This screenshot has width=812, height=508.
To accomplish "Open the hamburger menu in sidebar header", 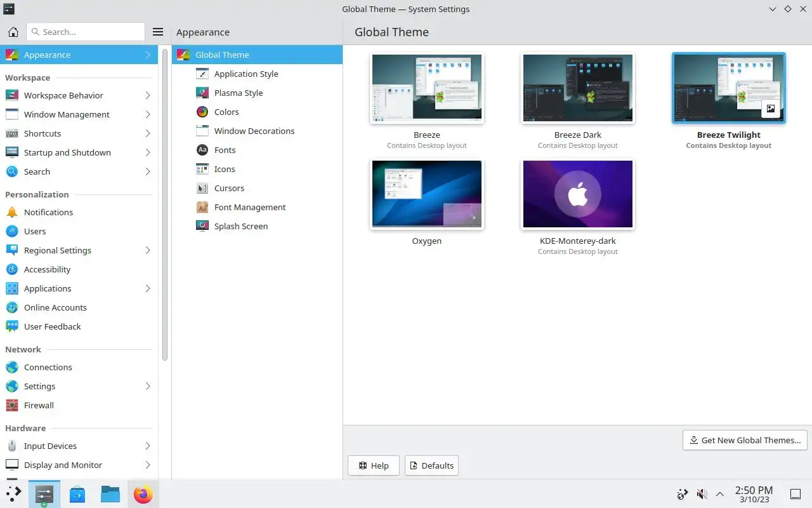I will [x=158, y=32].
